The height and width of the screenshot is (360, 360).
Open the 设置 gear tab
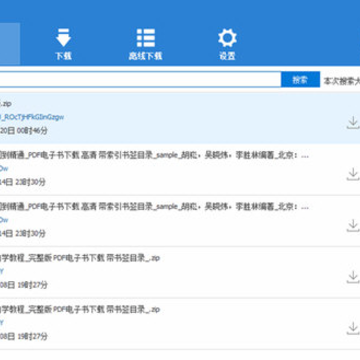click(227, 44)
